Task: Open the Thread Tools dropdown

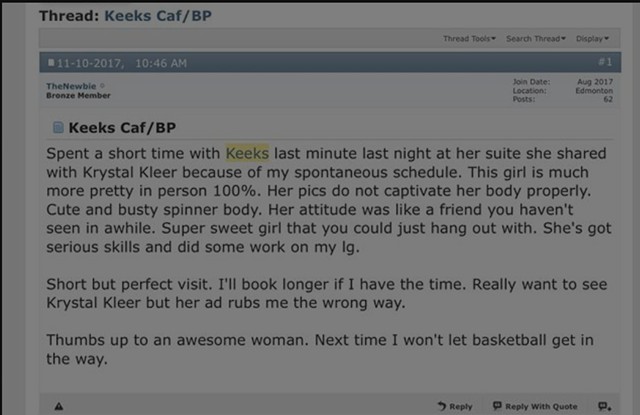Action: [x=469, y=39]
